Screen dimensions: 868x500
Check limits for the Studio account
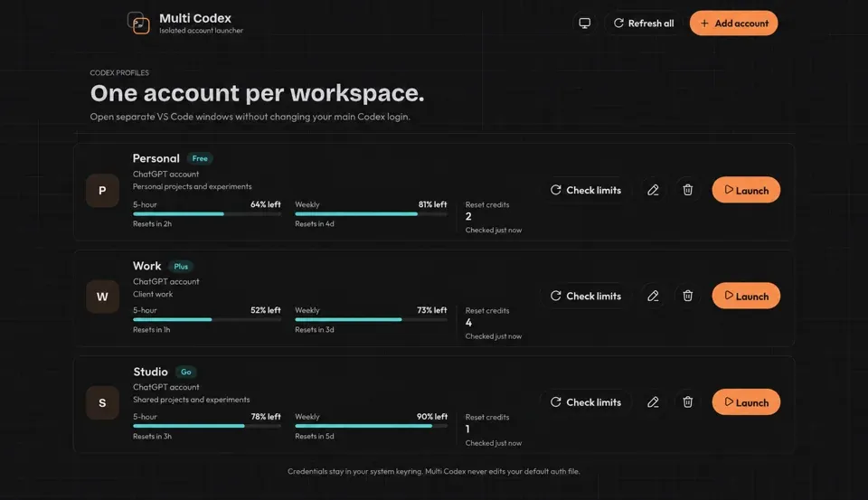(586, 402)
